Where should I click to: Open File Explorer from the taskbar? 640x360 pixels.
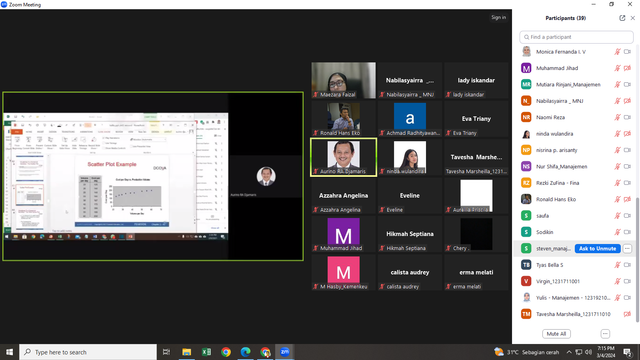tap(187, 352)
